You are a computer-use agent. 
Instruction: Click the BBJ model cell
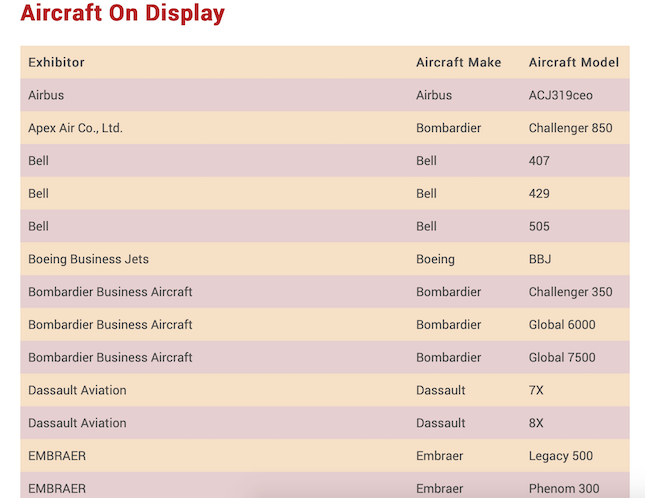[x=540, y=259]
